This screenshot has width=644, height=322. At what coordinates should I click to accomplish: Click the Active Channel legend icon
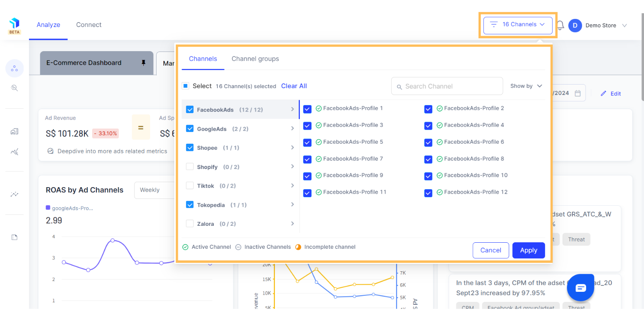coord(186,247)
